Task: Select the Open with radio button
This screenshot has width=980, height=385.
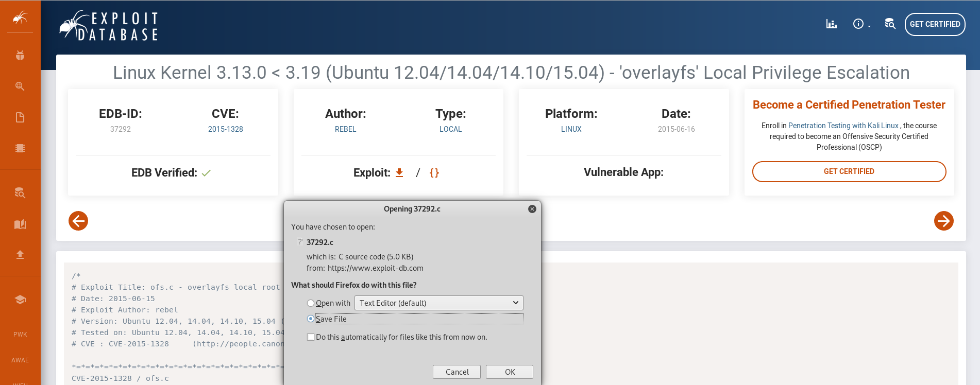Action: click(x=311, y=303)
